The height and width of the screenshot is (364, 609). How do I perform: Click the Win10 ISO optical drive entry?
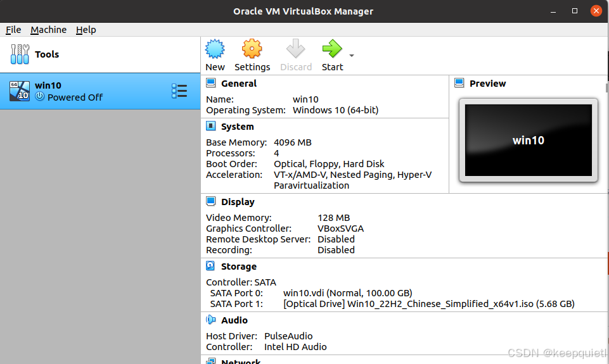(428, 304)
